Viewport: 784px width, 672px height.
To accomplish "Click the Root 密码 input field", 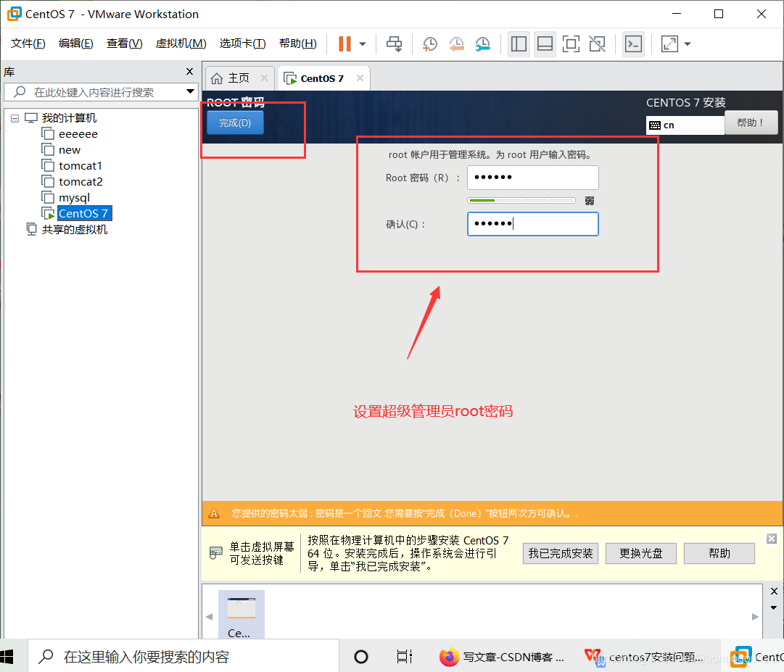I will (x=532, y=178).
